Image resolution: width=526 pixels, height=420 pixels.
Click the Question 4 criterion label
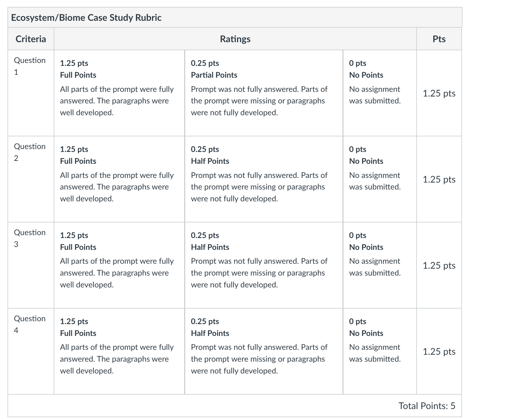click(x=30, y=324)
